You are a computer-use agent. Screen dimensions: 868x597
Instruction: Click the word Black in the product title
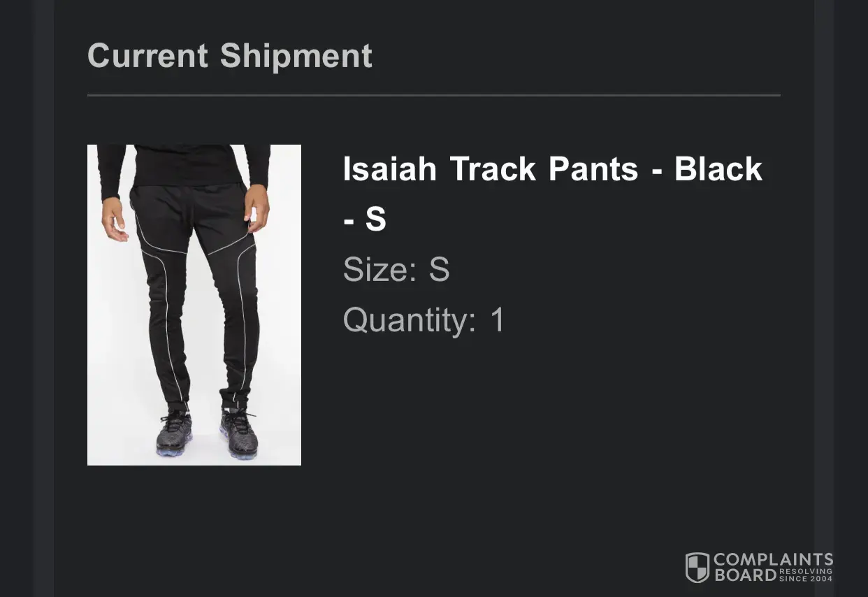tap(718, 169)
